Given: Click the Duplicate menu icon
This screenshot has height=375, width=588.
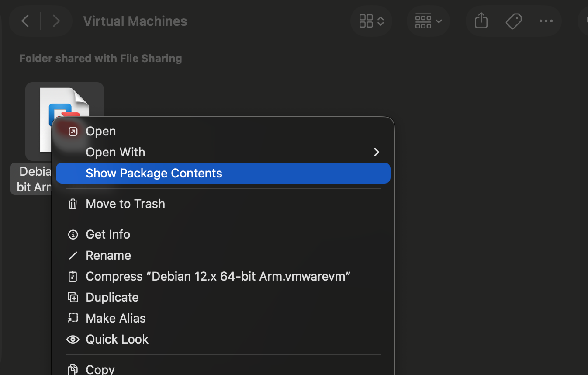Looking at the screenshot, I should (73, 297).
